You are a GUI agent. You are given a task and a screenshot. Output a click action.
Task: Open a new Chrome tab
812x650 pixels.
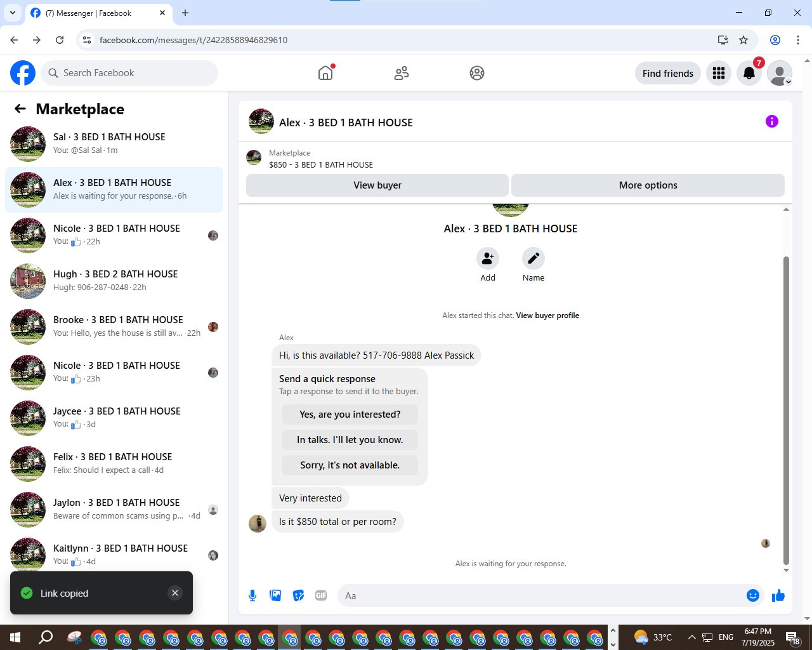185,13
